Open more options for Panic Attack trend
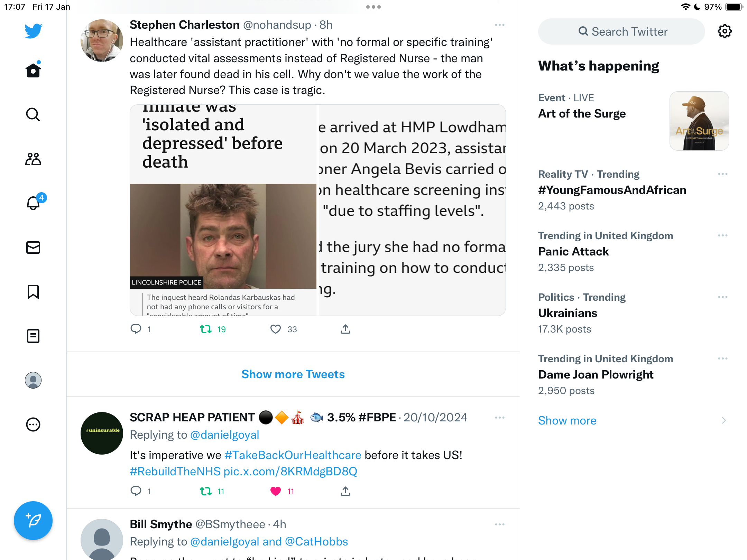The image size is (747, 560). click(x=723, y=235)
